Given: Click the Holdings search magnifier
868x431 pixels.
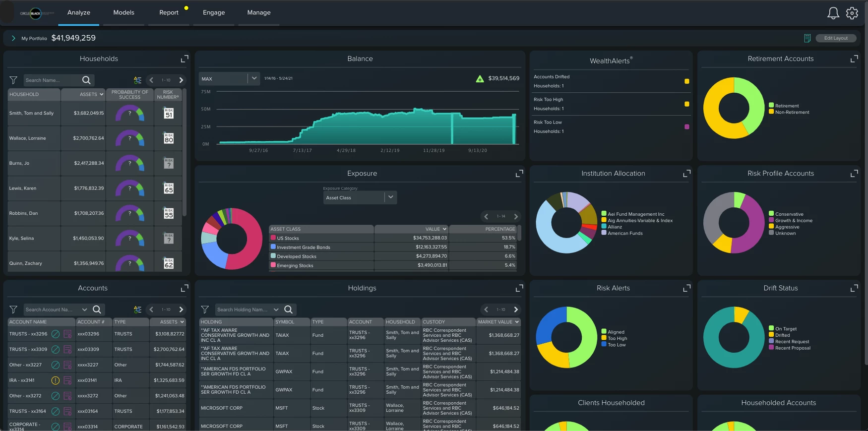Looking at the screenshot, I should [288, 309].
